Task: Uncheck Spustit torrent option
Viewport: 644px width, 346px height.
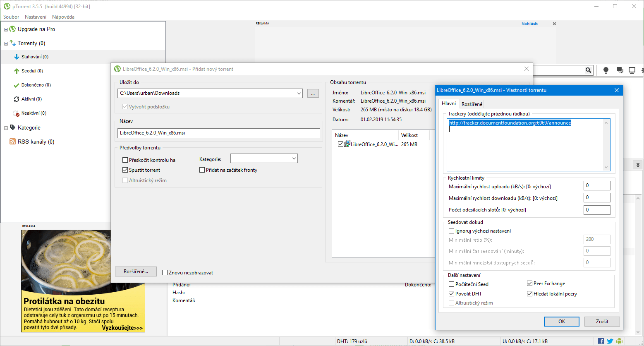Action: click(x=125, y=170)
